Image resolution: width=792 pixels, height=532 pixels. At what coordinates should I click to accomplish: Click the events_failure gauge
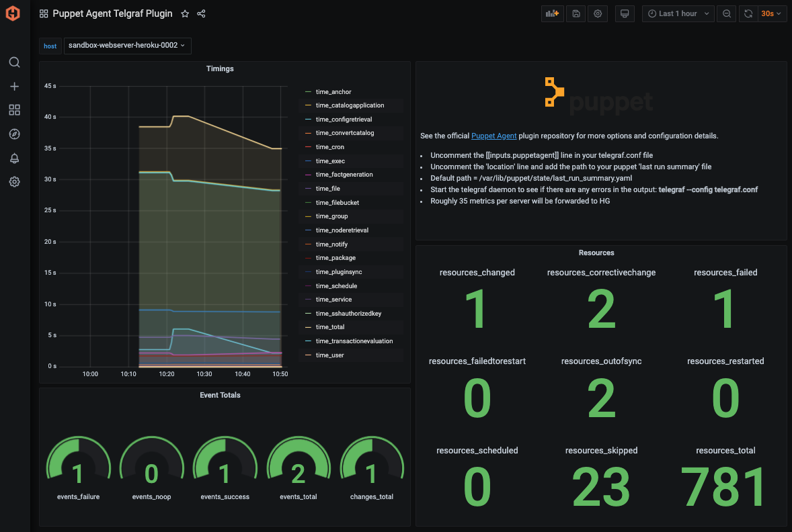(78, 459)
